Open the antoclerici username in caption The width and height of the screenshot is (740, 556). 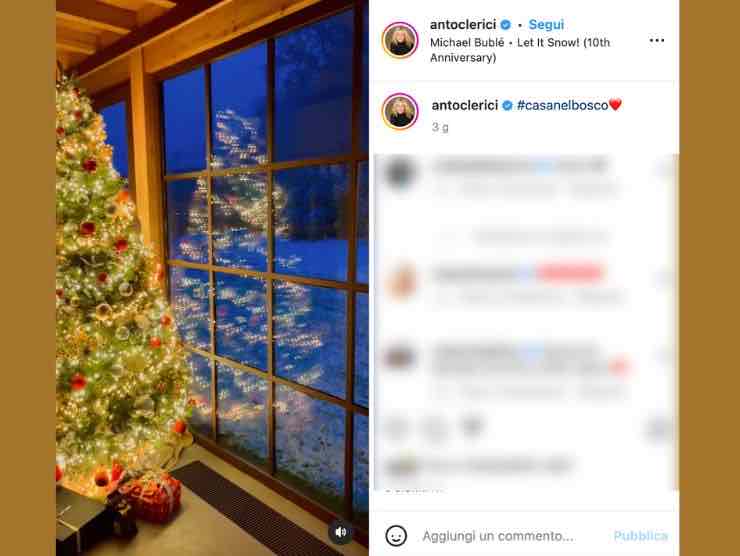465,105
